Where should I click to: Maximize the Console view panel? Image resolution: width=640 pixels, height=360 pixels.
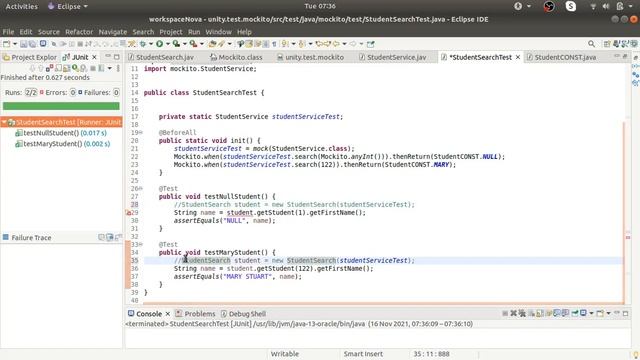[625, 313]
